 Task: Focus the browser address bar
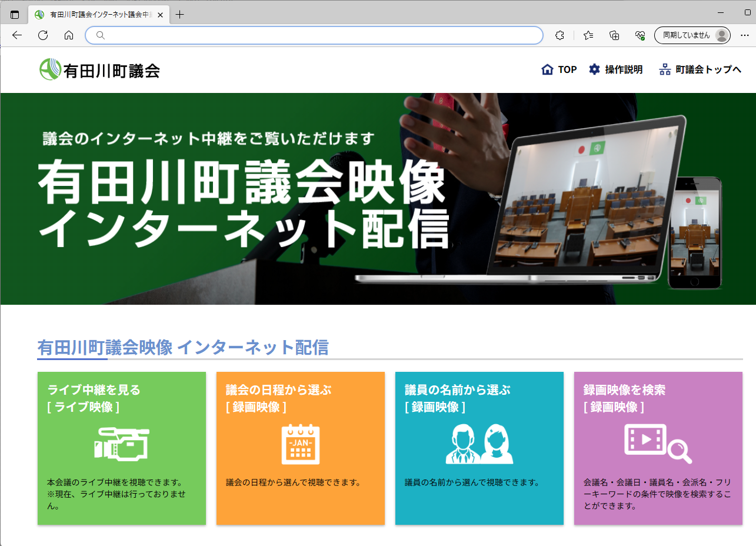click(314, 35)
